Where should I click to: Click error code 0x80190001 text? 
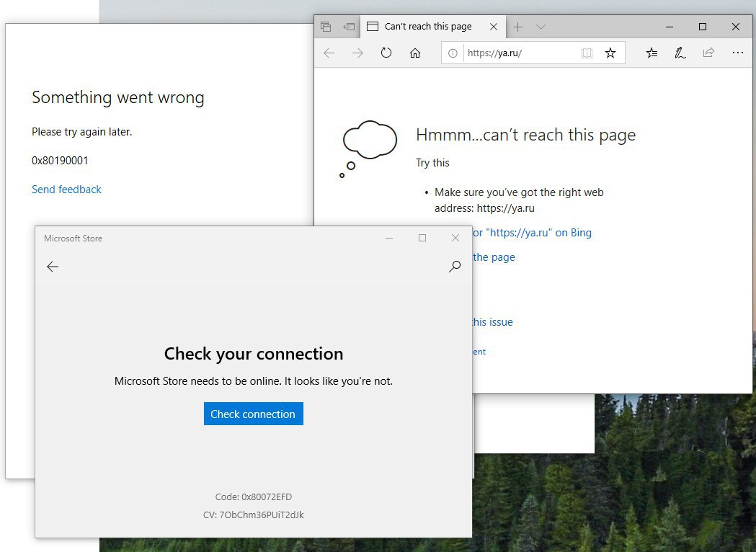[x=60, y=161]
